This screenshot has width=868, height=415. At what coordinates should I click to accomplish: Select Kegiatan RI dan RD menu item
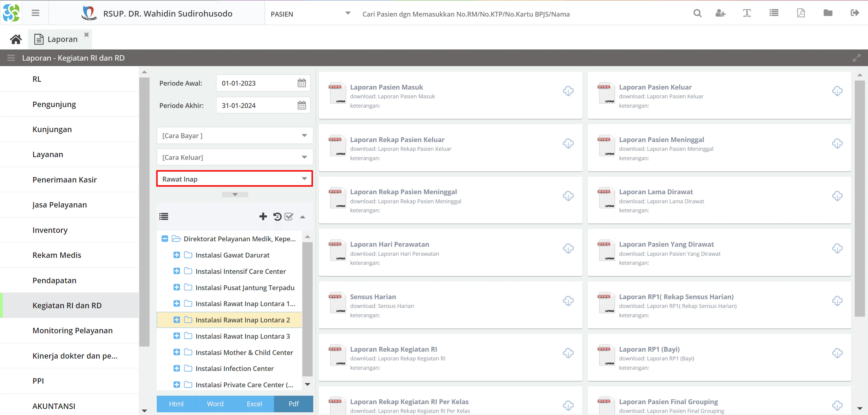click(67, 305)
